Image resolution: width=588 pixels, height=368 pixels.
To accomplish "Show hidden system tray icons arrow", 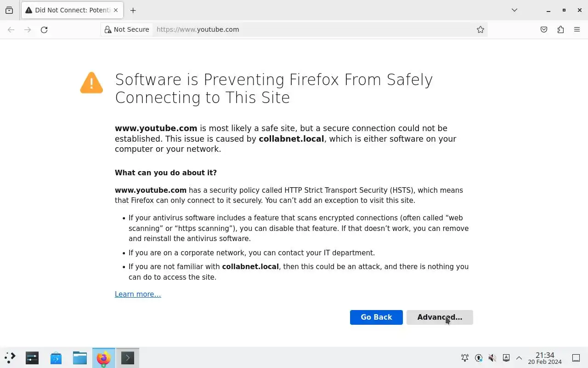I will point(519,358).
